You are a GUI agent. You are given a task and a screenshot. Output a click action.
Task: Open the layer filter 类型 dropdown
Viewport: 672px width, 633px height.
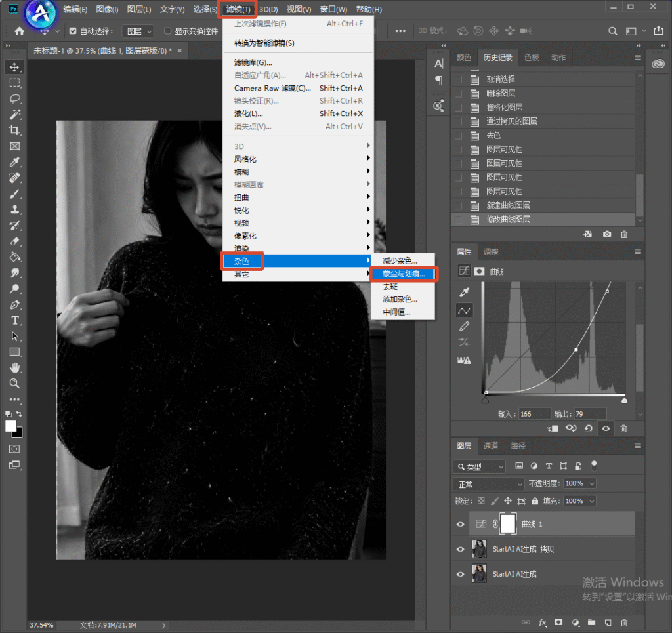tap(480, 466)
